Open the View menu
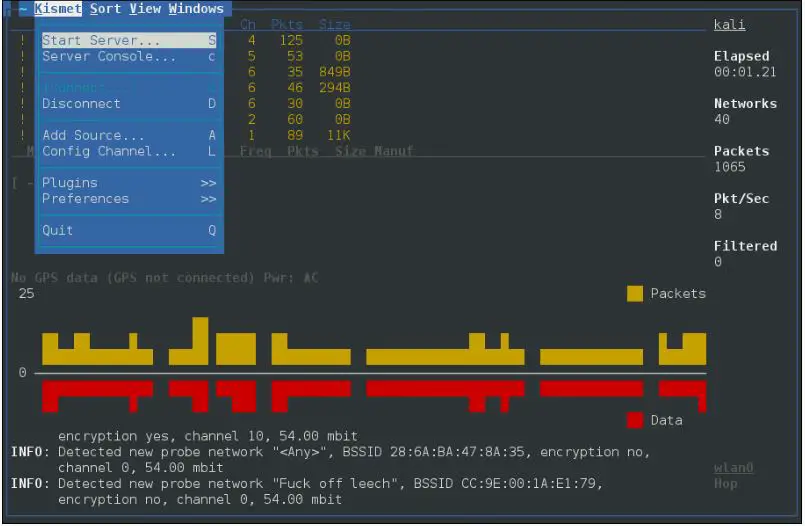 [145, 9]
